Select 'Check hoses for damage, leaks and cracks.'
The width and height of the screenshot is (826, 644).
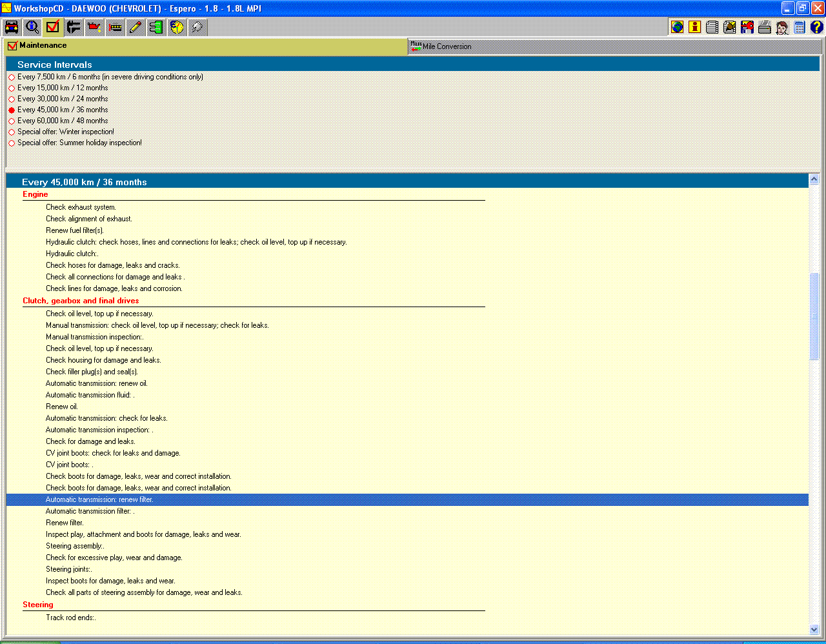coord(407,265)
